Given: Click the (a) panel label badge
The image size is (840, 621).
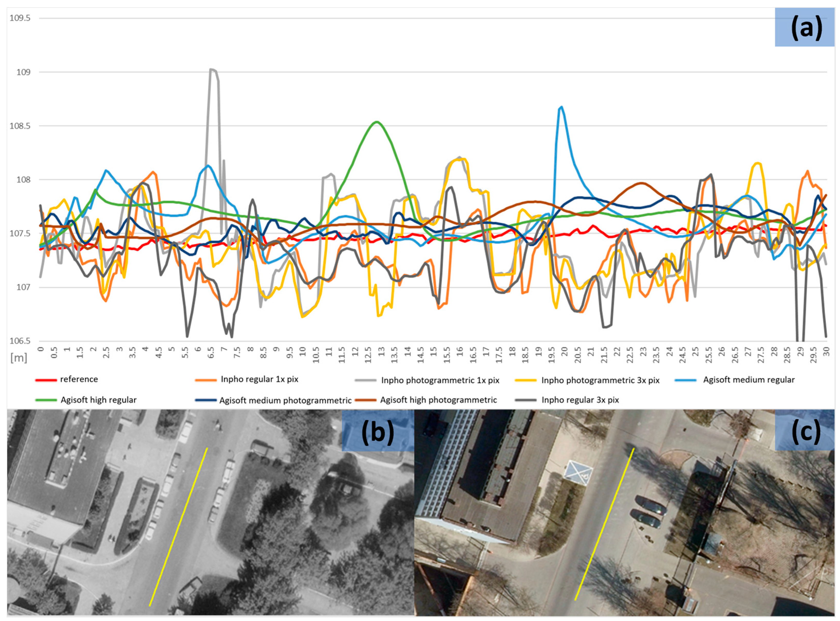Looking at the screenshot, I should point(805,27).
